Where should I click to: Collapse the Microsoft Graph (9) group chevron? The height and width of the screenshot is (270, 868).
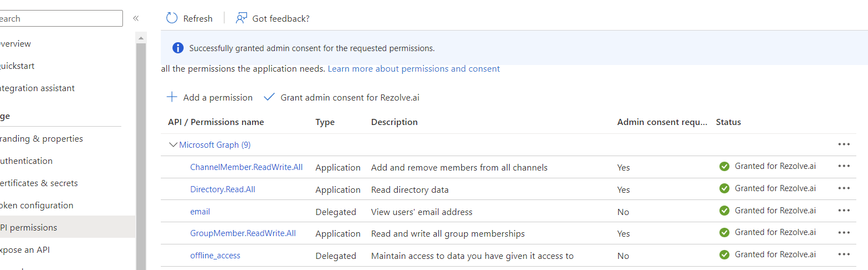[172, 144]
